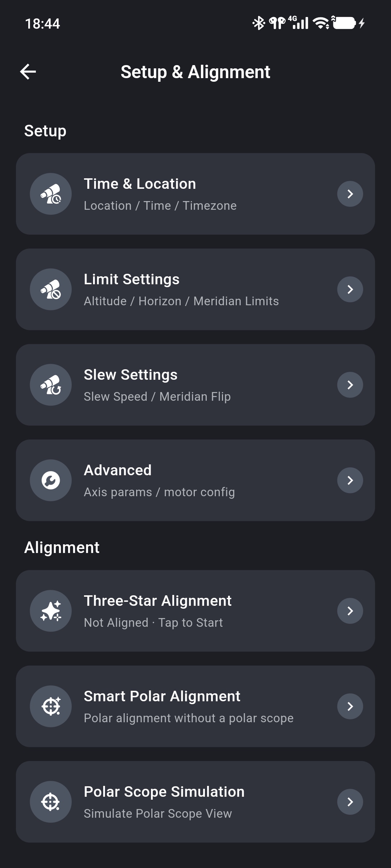The image size is (391, 868).
Task: Open Three-Star Alignment chevron arrow
Action: tap(350, 611)
